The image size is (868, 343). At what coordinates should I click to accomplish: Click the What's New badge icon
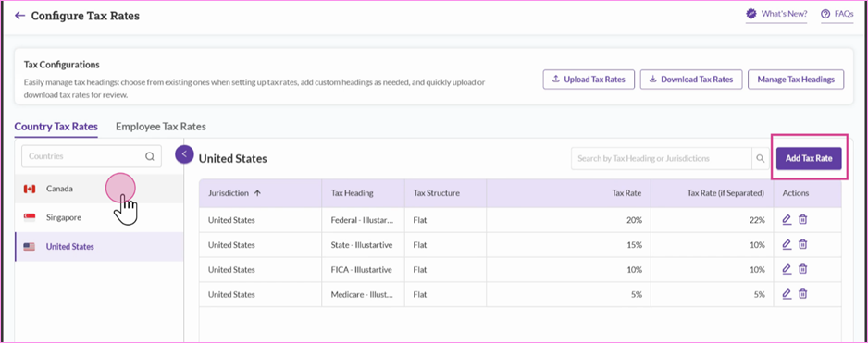[751, 14]
